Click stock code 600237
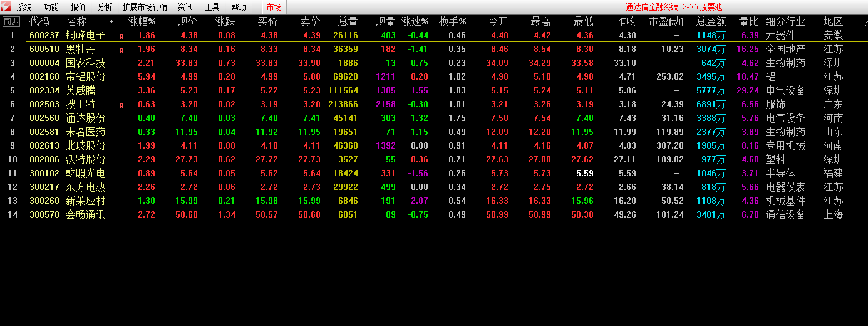This screenshot has width=868, height=326. [44, 36]
